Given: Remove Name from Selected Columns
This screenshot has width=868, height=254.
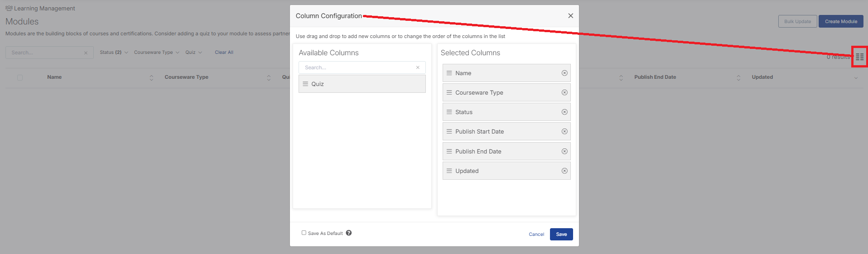Looking at the screenshot, I should coord(564,73).
